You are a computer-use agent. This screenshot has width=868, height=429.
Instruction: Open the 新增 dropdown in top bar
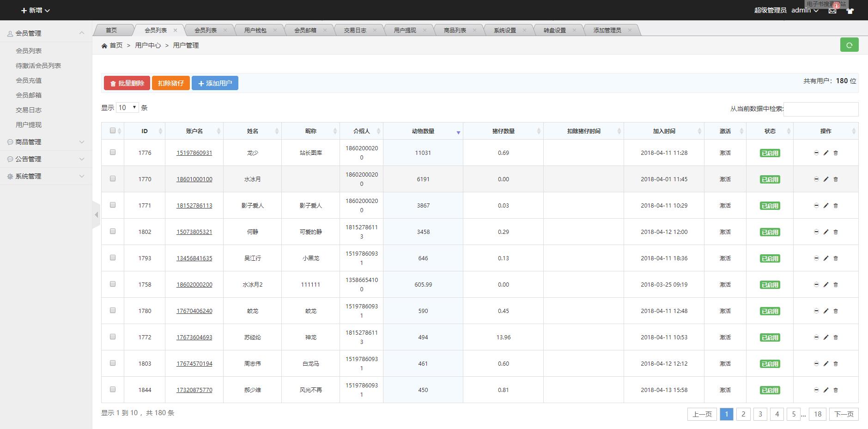pyautogui.click(x=36, y=10)
